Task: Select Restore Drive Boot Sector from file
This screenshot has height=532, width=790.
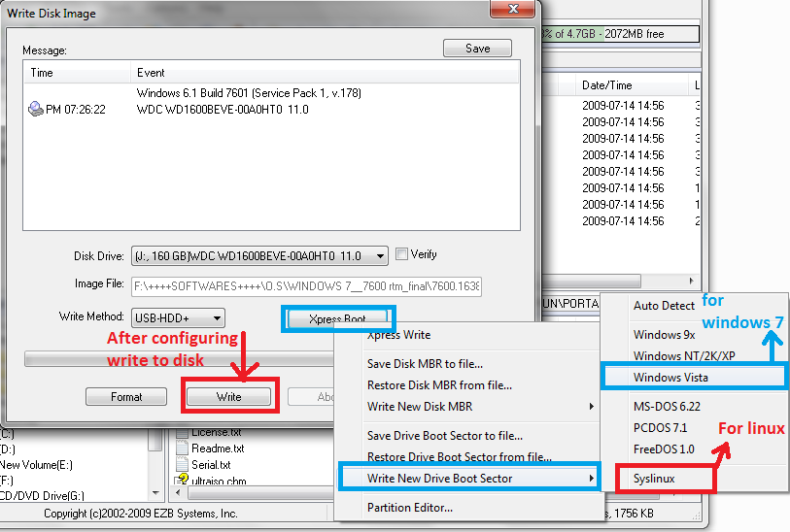Action: pyautogui.click(x=459, y=456)
